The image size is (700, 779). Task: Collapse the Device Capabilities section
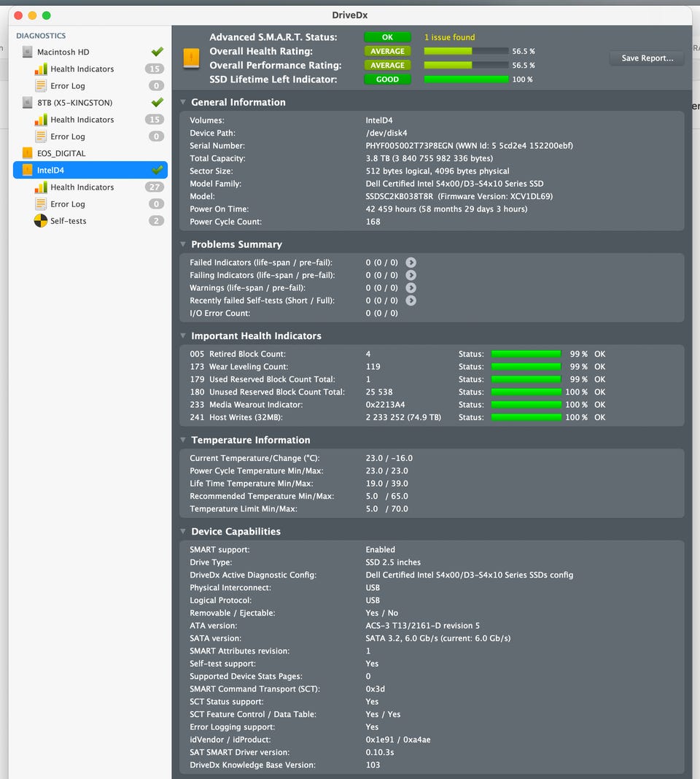click(183, 531)
